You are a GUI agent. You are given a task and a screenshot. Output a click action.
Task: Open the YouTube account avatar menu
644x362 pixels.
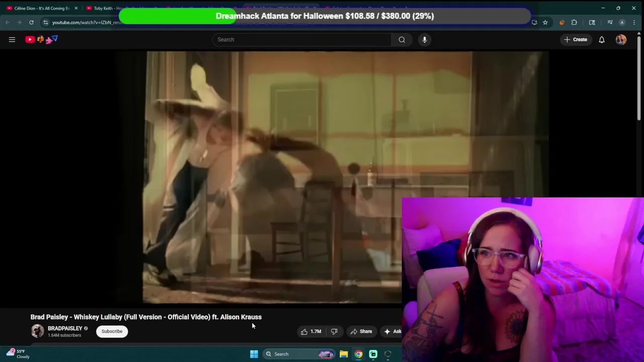(621, 40)
